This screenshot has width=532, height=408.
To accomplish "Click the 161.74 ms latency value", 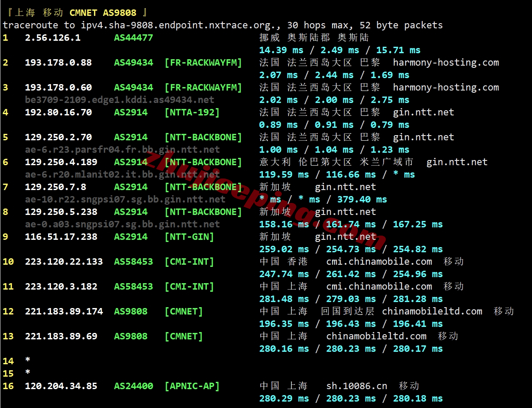I will tap(351, 224).
